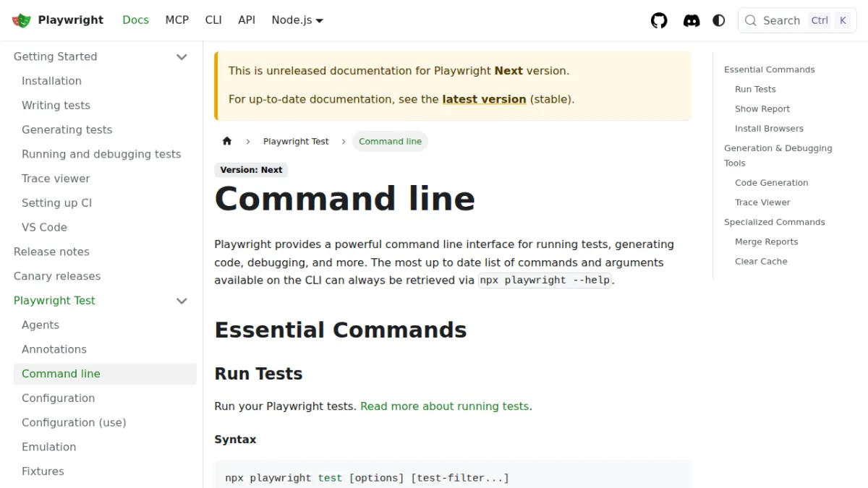Open the Setting up CI page
Screen dimensions: 868x488
tap(56, 203)
